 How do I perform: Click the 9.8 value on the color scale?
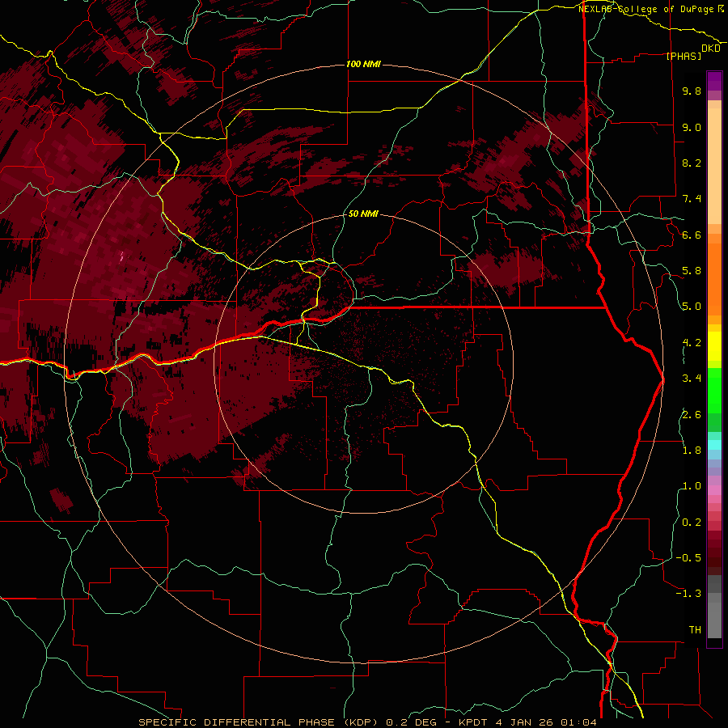tap(692, 91)
